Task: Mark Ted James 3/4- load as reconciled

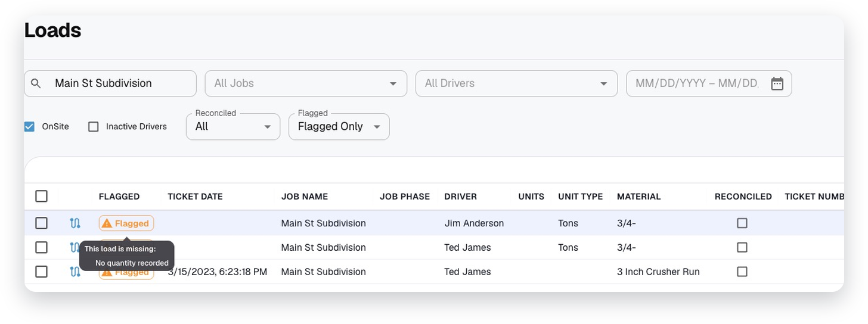Action: [742, 247]
